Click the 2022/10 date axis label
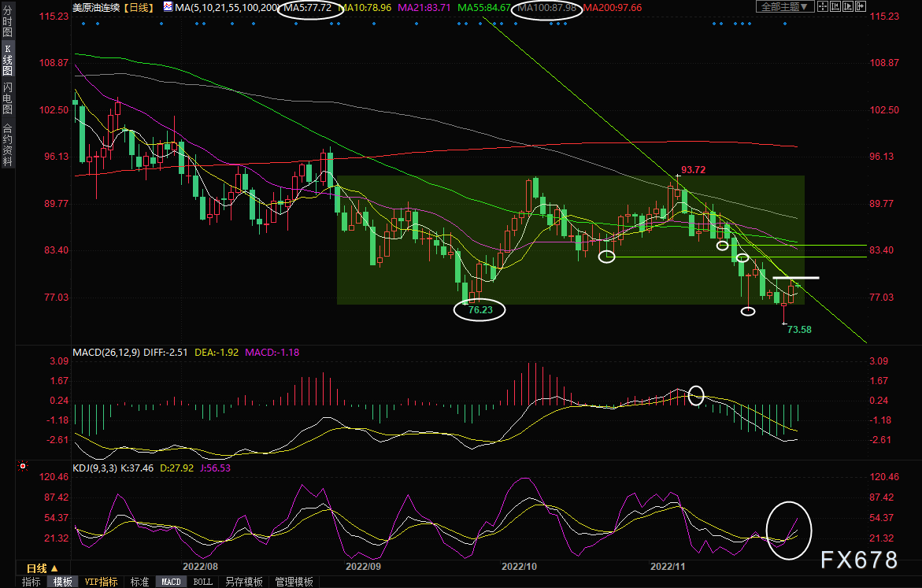Screen dimensions: 922x588 [x=519, y=566]
